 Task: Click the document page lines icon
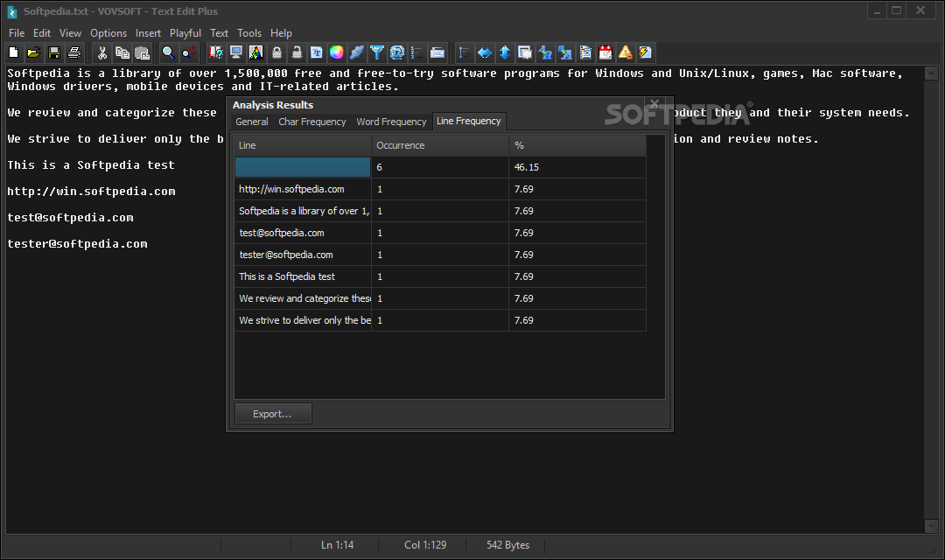pyautogui.click(x=585, y=53)
